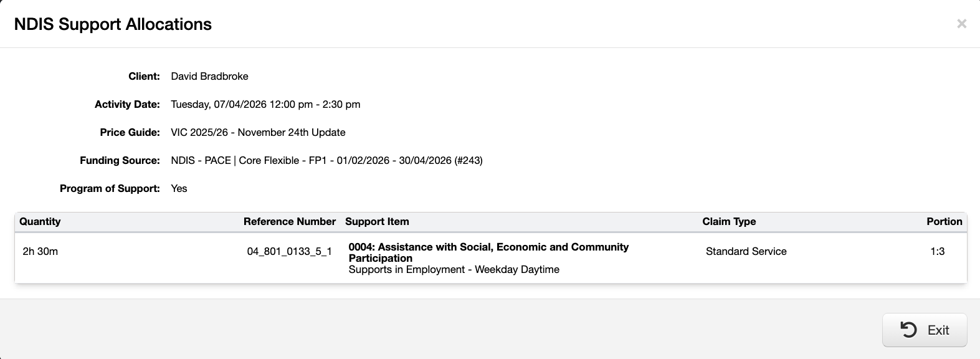The height and width of the screenshot is (359, 980).
Task: Click the Exit button
Action: coord(925,330)
